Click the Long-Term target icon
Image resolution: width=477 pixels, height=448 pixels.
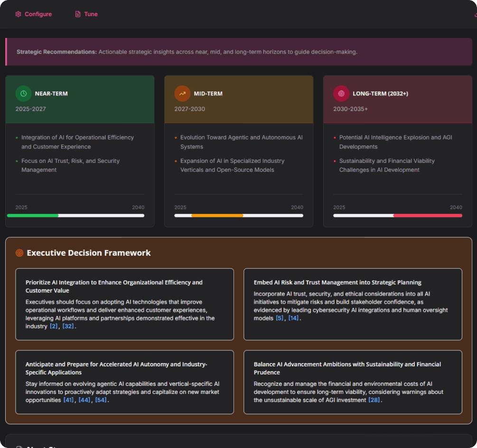341,93
